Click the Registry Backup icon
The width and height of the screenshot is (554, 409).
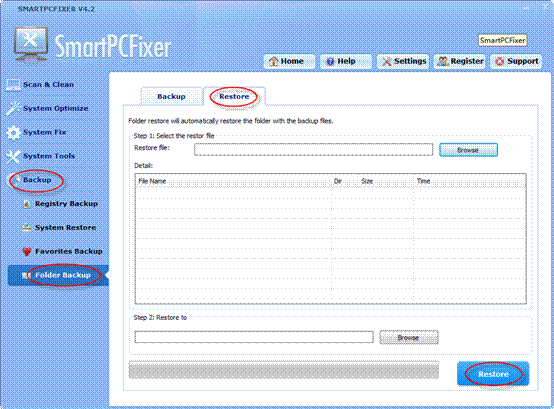tap(27, 204)
